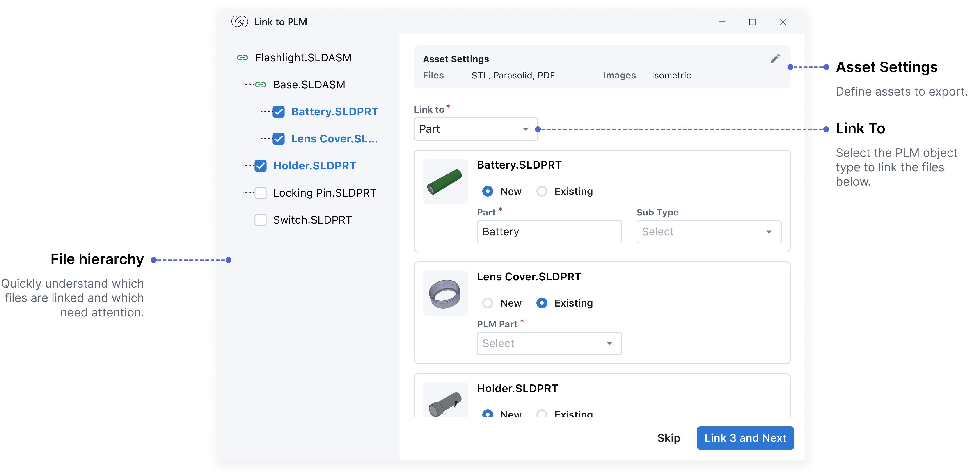Click the Lens Cover ring thumbnail
Viewport: 980px width, 476px height.
(x=445, y=293)
